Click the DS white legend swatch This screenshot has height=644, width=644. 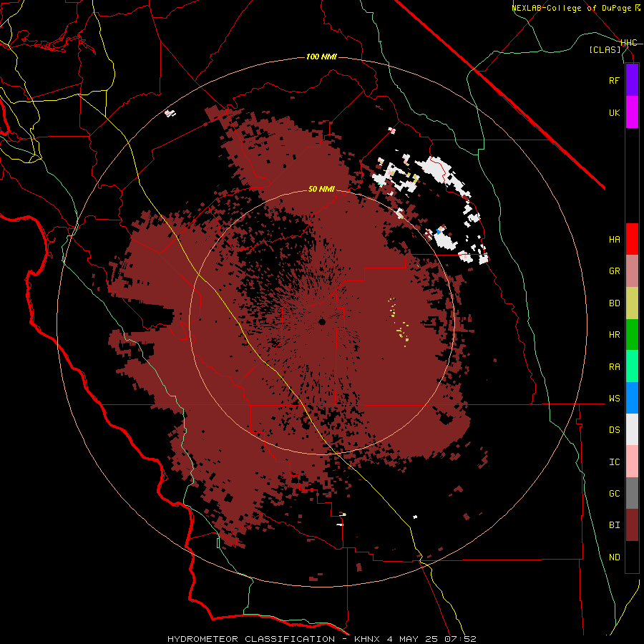(x=632, y=429)
